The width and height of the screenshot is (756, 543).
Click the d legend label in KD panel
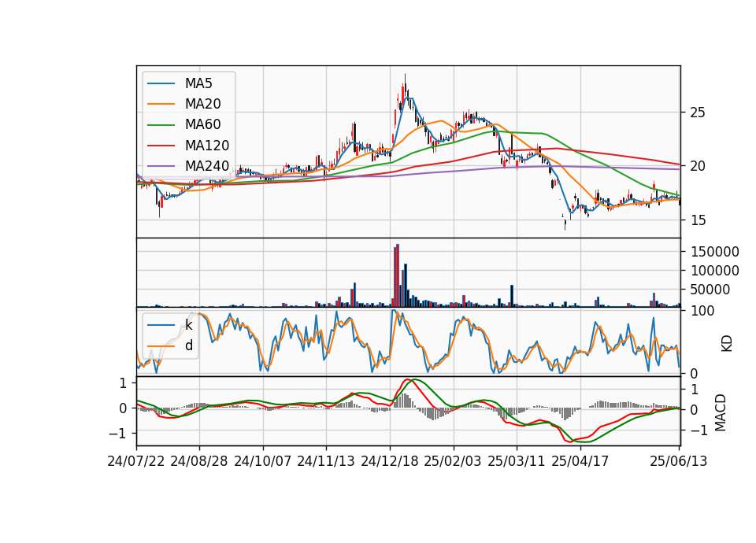[188, 345]
